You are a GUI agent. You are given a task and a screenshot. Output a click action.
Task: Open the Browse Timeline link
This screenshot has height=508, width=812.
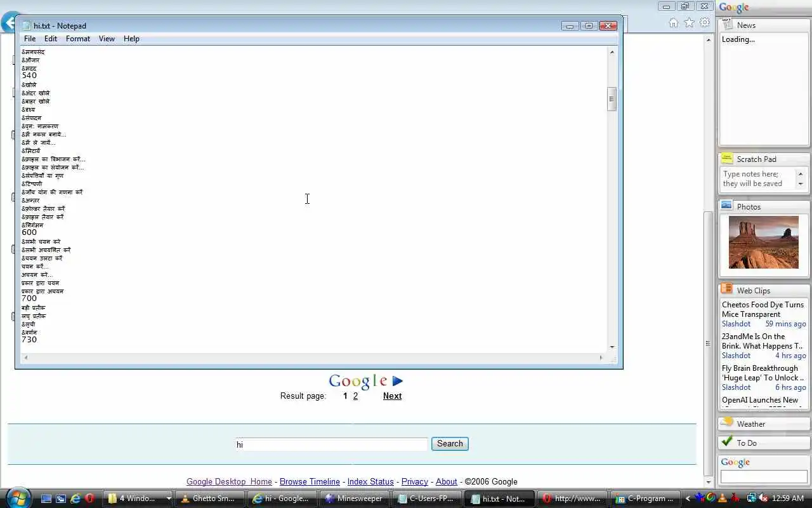tap(310, 481)
